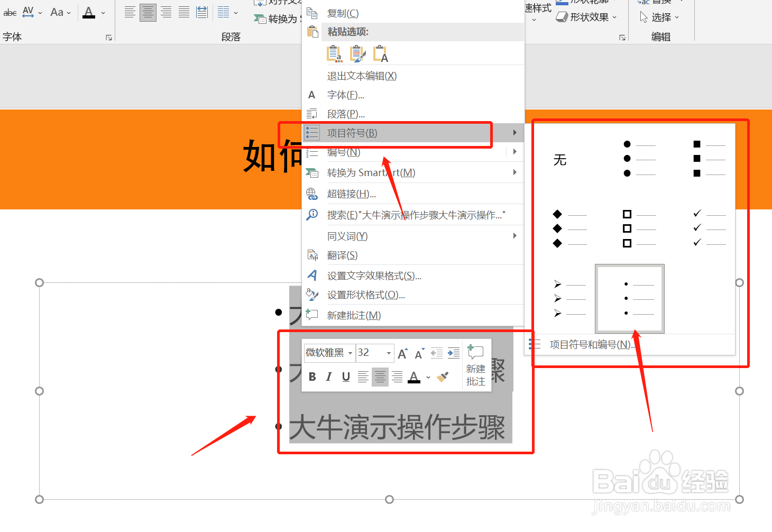Expand the 编号 submenu arrow
Screen dimensions: 772x532
coord(514,152)
